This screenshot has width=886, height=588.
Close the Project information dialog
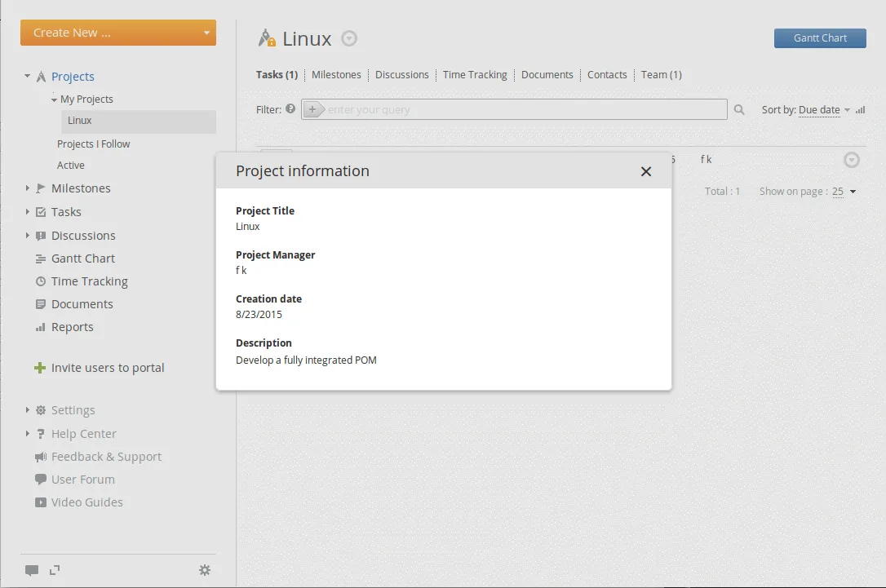pyautogui.click(x=646, y=171)
